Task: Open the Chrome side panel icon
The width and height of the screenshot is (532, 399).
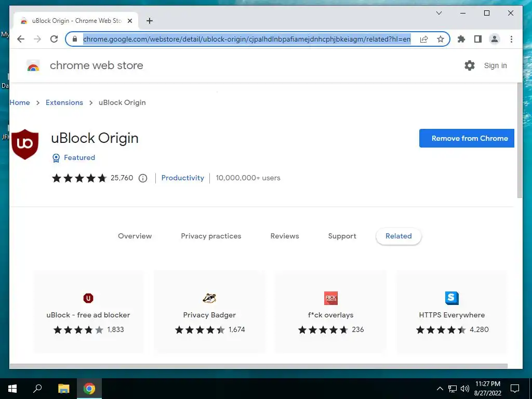Action: pos(478,39)
